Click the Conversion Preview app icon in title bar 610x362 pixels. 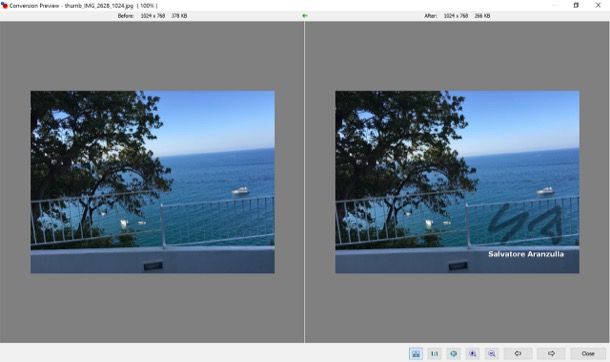pyautogui.click(x=4, y=5)
